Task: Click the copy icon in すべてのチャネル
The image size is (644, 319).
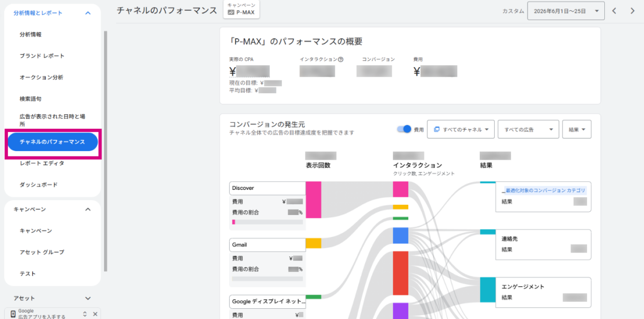Action: [436, 129]
